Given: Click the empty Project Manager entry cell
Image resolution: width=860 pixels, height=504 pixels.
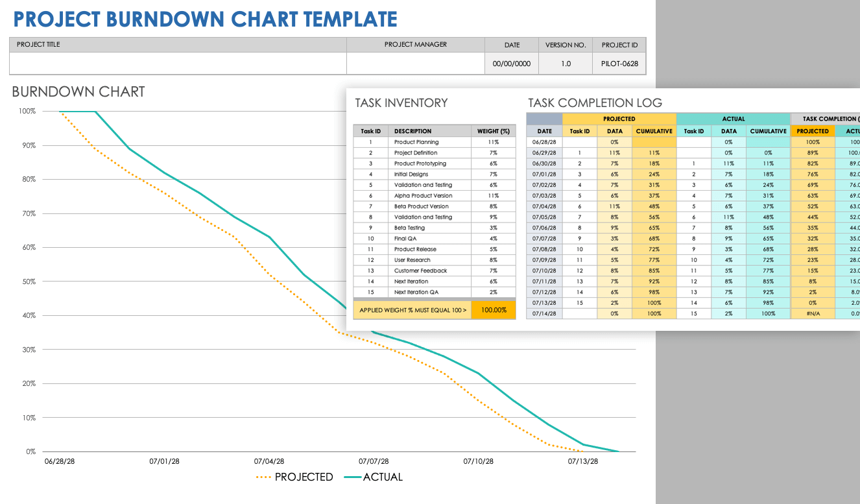Looking at the screenshot, I should (415, 64).
